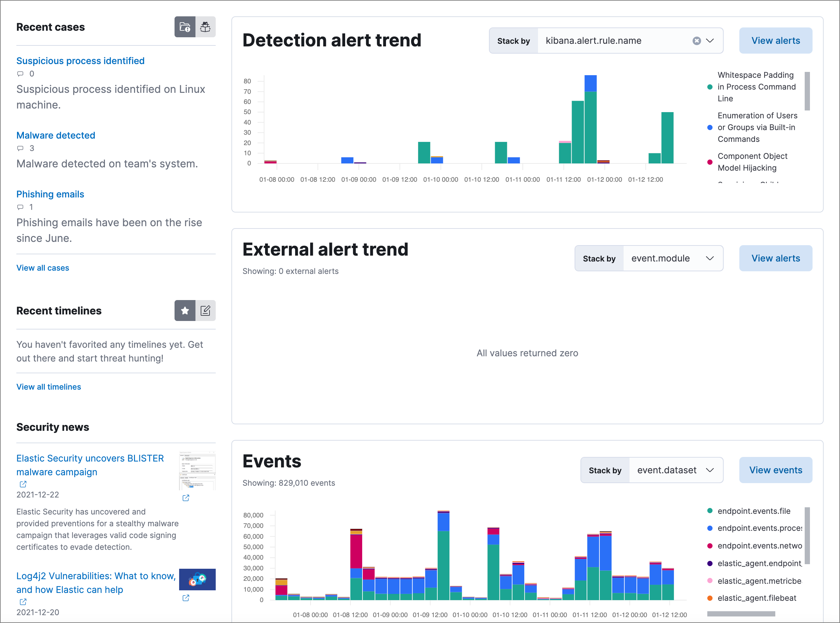Expand the Stack By event.dataset dropdown
The width and height of the screenshot is (840, 623).
pos(711,470)
